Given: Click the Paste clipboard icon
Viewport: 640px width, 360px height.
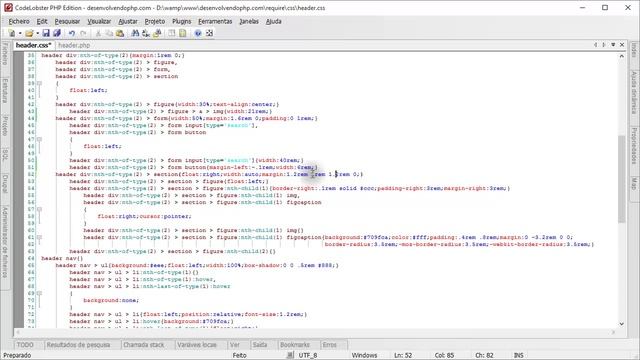Looking at the screenshot, I should 120,33.
